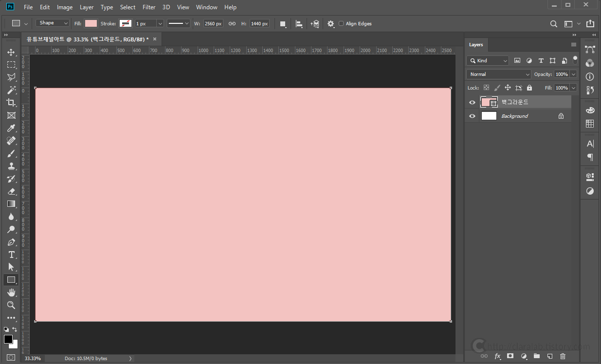Select the Pen tool

click(11, 242)
